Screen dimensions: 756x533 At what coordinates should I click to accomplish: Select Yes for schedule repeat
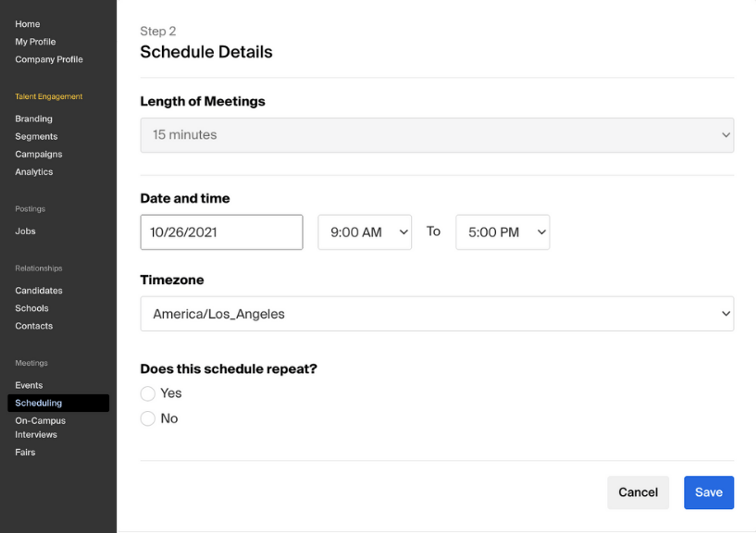coord(147,393)
